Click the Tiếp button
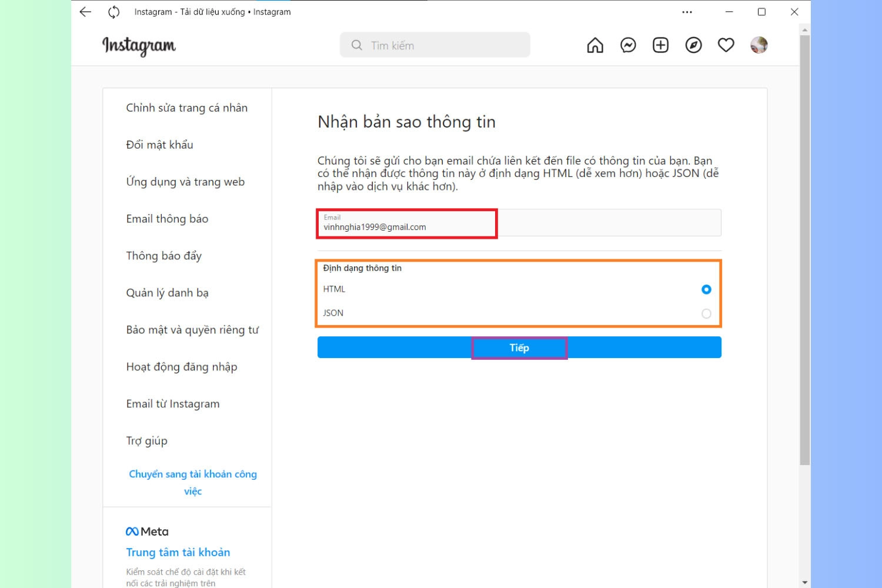 tap(519, 348)
